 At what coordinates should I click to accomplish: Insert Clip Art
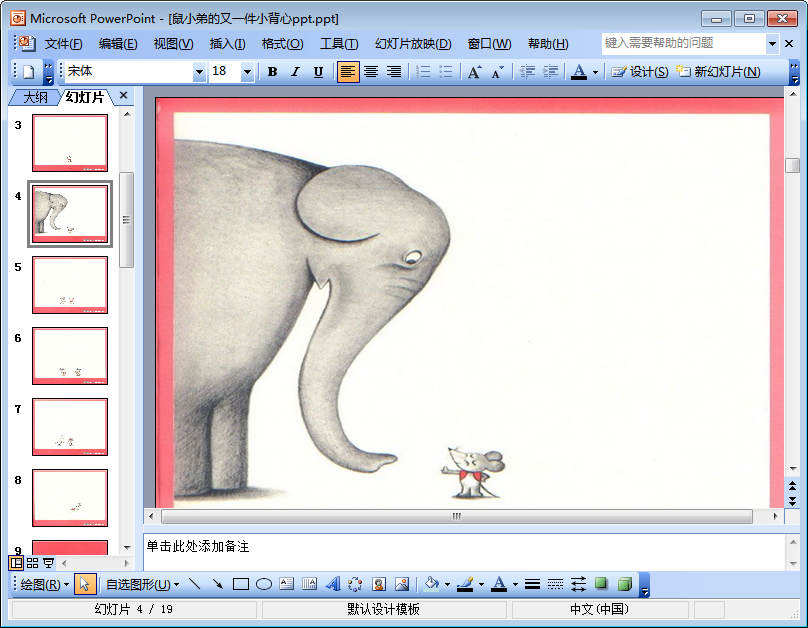[x=379, y=584]
